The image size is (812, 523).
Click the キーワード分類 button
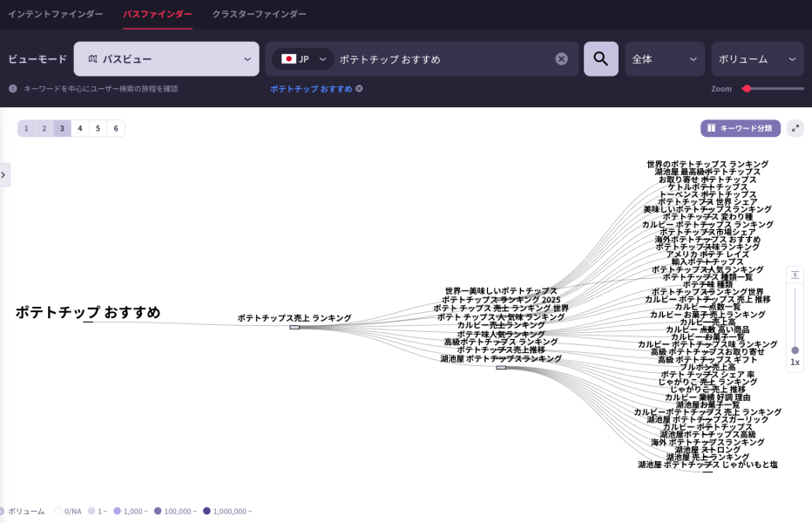pyautogui.click(x=740, y=128)
